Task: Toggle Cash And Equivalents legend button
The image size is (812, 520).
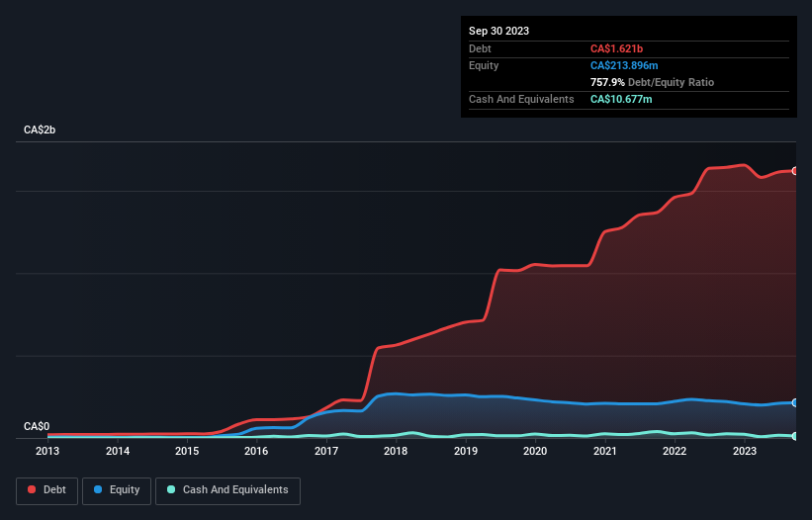Action: click(x=227, y=490)
